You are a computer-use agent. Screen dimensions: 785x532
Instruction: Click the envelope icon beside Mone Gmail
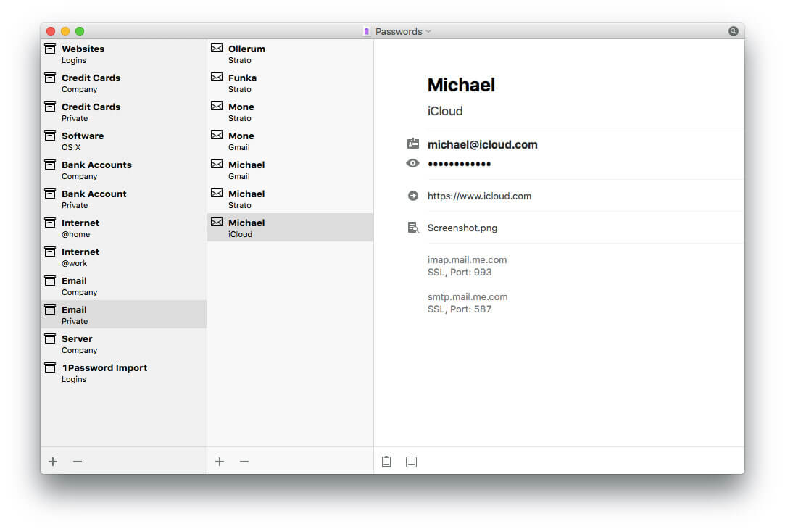(217, 135)
